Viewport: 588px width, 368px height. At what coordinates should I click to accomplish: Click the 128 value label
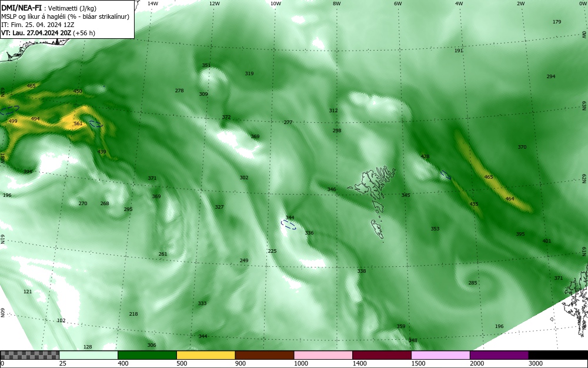[x=88, y=347]
